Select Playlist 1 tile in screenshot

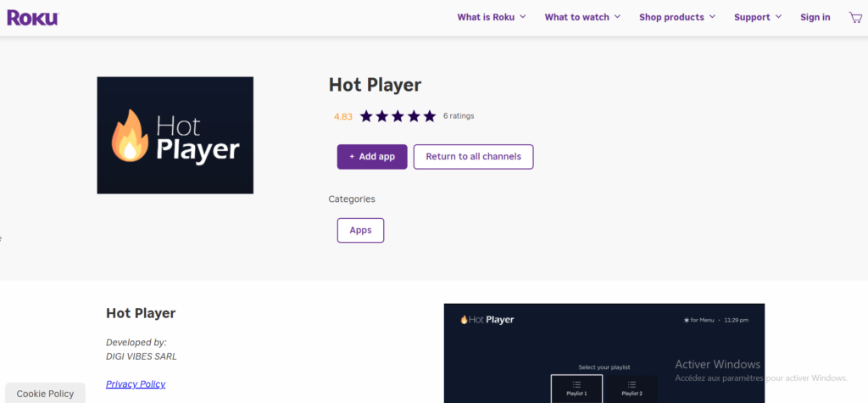pos(576,388)
